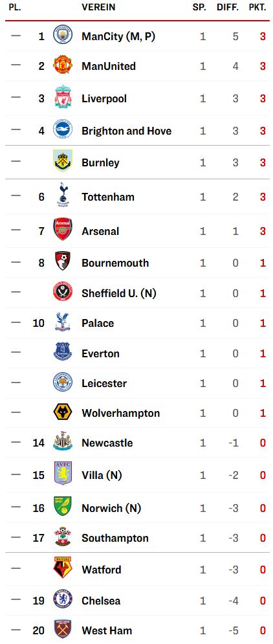The width and height of the screenshot is (273, 644).
Task: Click the Watford club crest
Action: (x=63, y=568)
